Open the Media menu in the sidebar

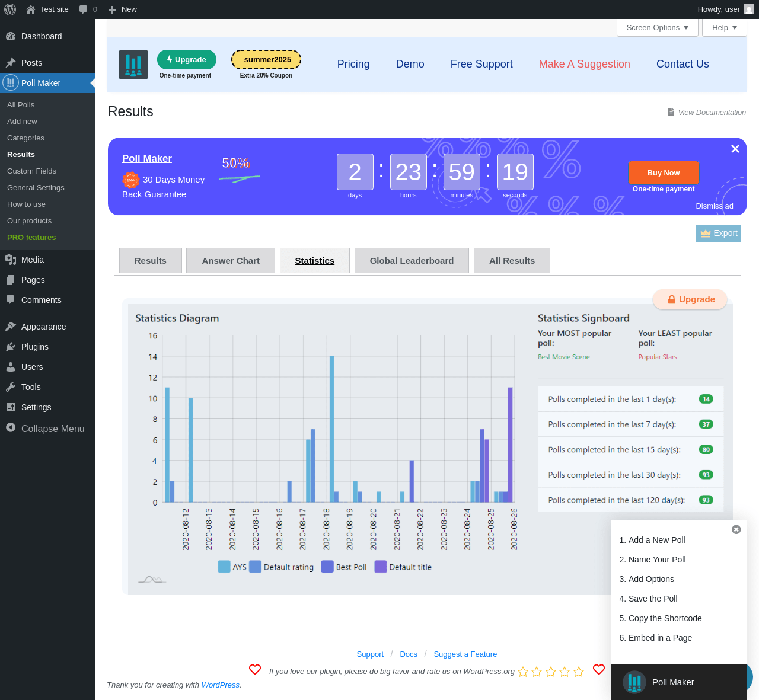pos(47,260)
